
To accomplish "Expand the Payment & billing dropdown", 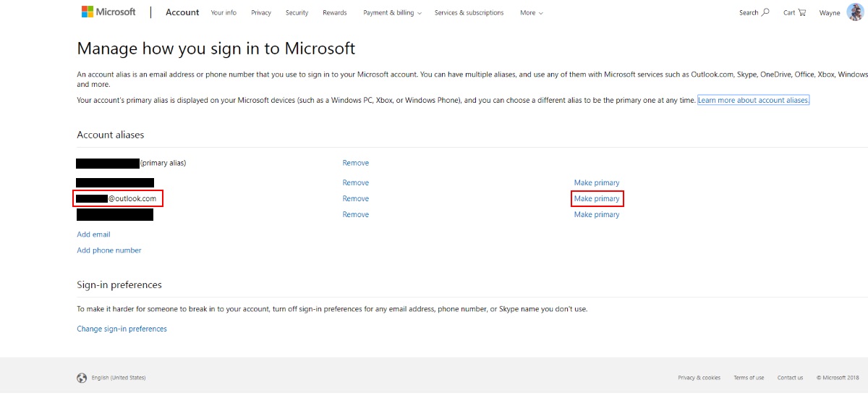I will [393, 13].
